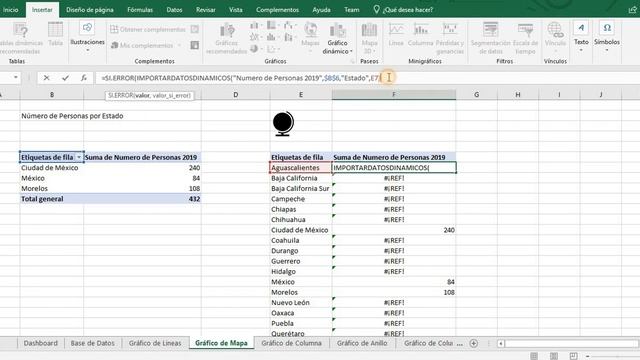Switch to Page Break Preview
This screenshot has height=360, width=640.
[x=573, y=356]
